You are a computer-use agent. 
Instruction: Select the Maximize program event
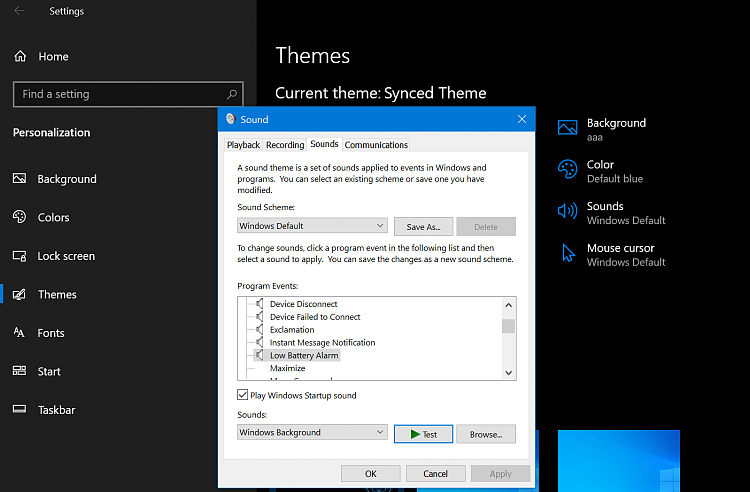287,368
